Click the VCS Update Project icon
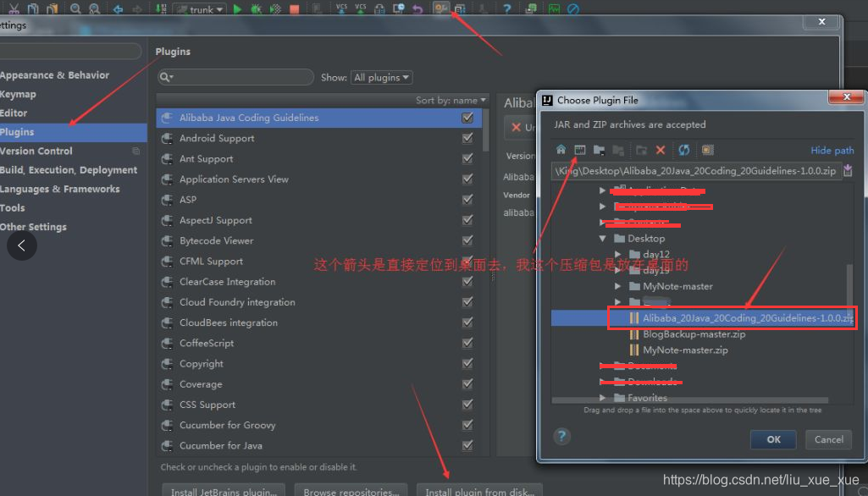Image resolution: width=868 pixels, height=496 pixels. click(341, 8)
